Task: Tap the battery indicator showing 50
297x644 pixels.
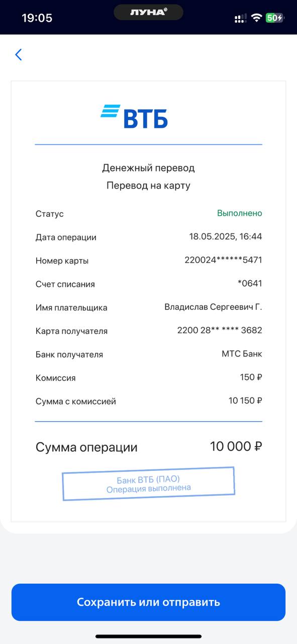Action: click(275, 18)
